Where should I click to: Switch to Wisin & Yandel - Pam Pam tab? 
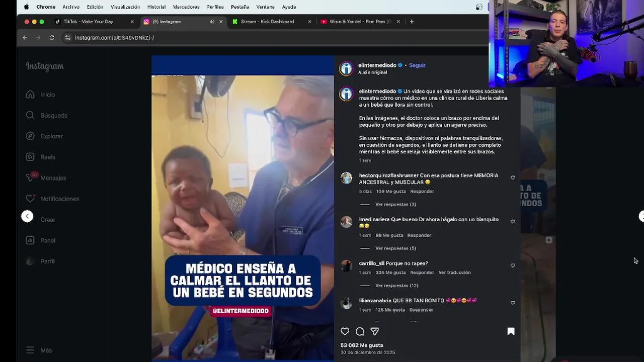359,22
